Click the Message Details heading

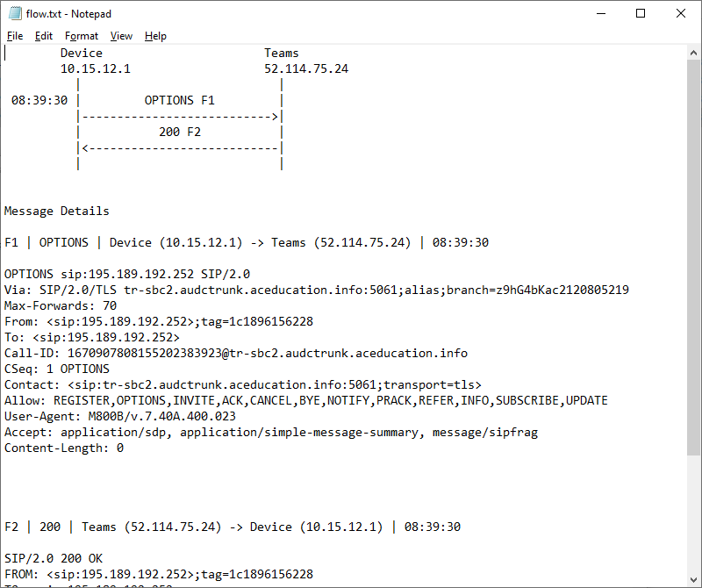tap(55, 211)
